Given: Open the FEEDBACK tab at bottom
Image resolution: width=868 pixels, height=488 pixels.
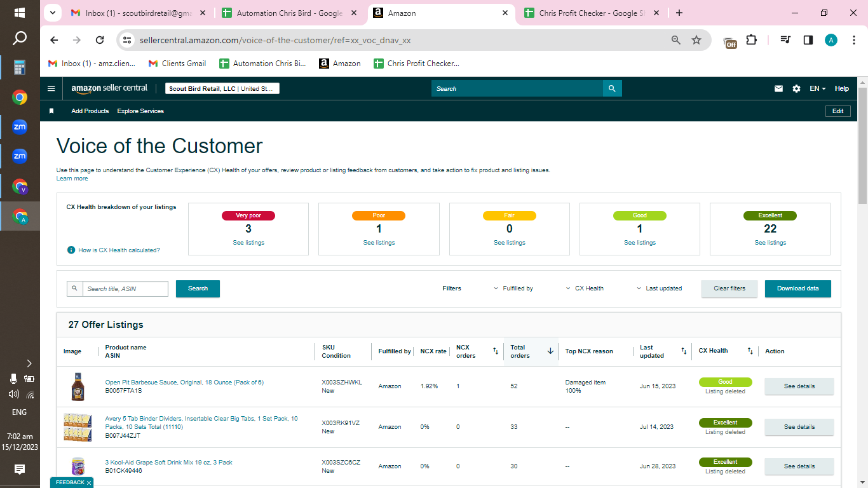Looking at the screenshot, I should tap(69, 483).
